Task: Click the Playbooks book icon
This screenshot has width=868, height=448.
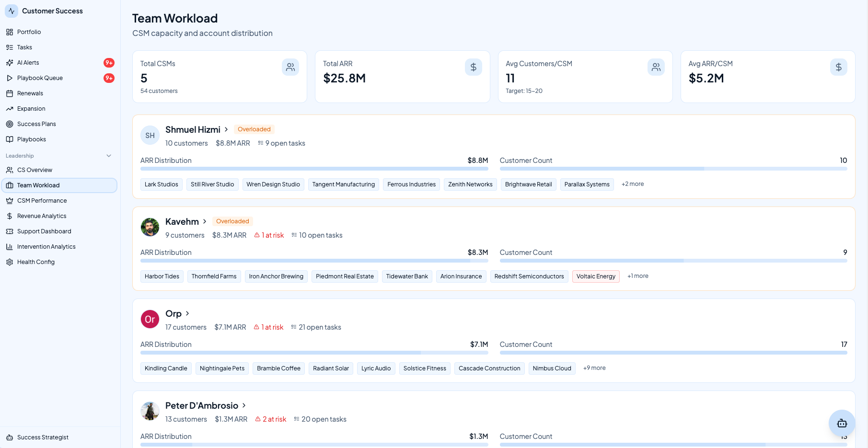Action: 10,139
